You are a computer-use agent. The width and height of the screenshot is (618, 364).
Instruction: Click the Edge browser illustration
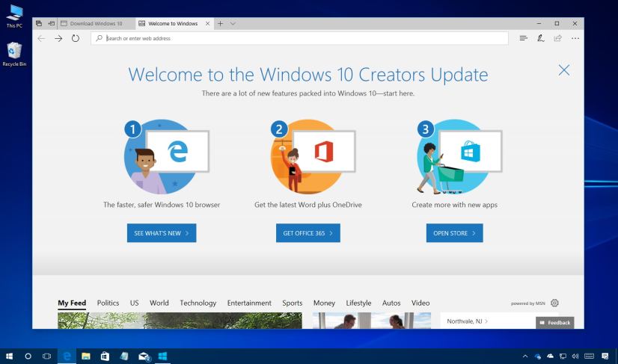166,156
